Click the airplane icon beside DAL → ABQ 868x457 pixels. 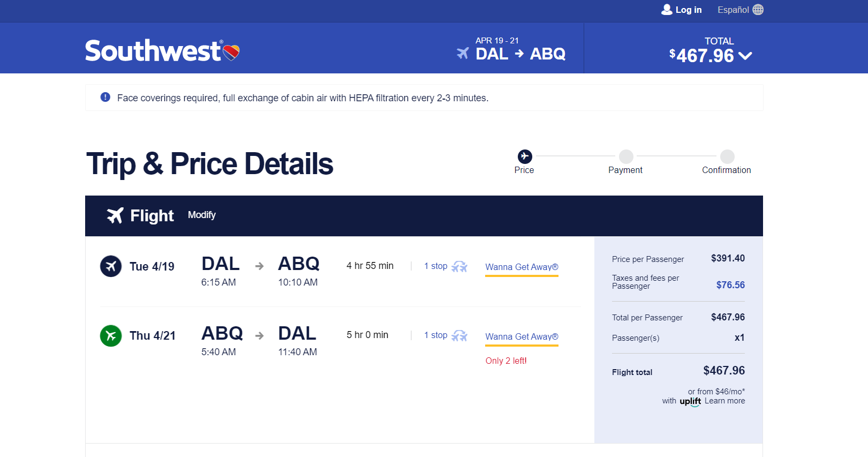click(x=462, y=53)
